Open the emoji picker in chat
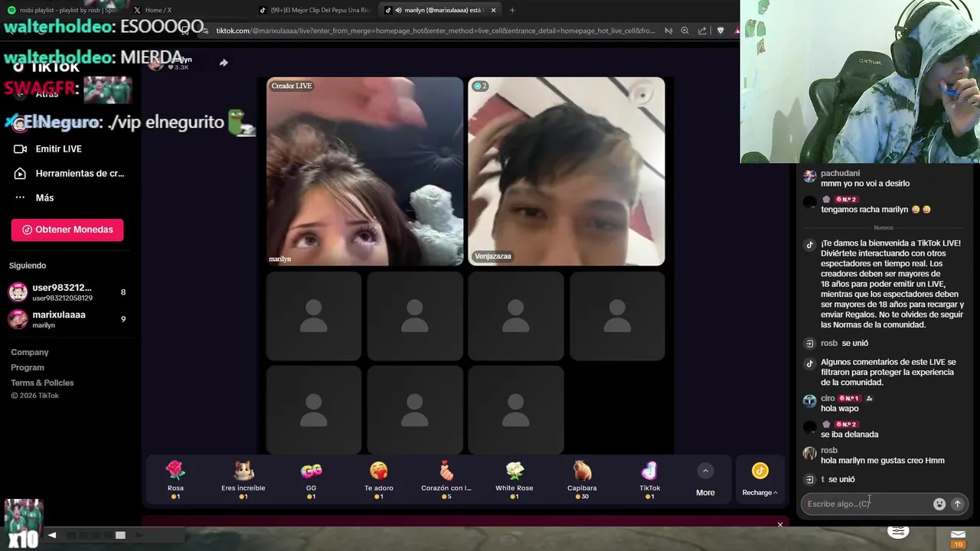The image size is (980, 551). point(939,504)
